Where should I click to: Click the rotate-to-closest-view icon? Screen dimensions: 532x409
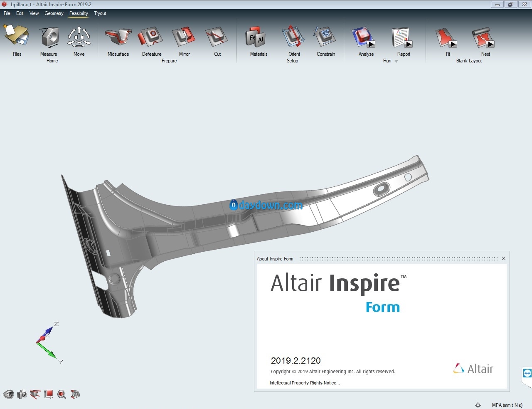tap(35, 394)
